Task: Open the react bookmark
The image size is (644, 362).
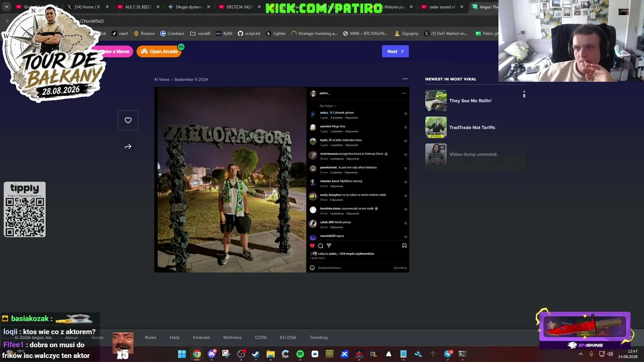Action: [120, 34]
